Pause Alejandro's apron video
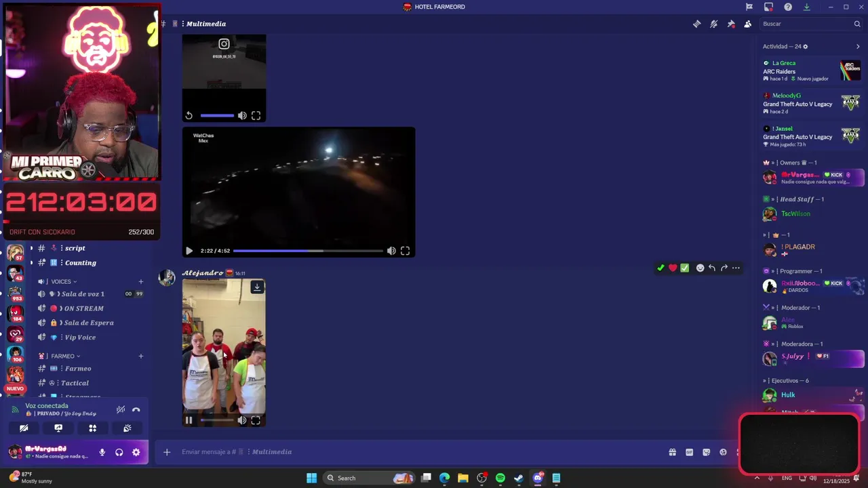The image size is (868, 488). 189,420
